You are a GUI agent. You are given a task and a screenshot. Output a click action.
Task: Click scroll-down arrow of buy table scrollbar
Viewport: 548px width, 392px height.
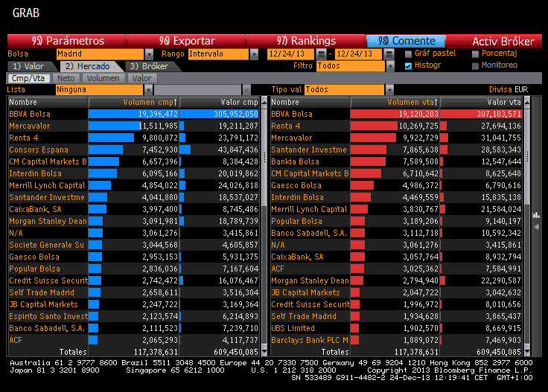264,352
